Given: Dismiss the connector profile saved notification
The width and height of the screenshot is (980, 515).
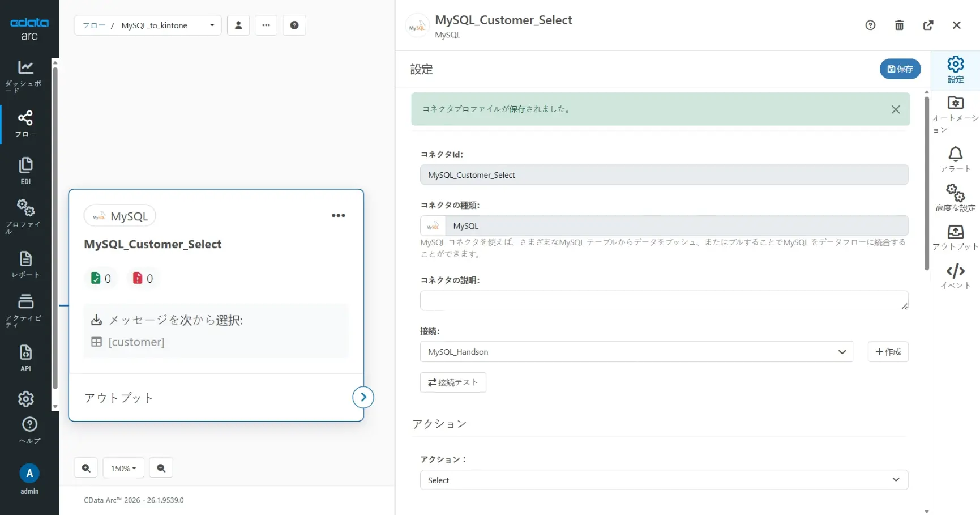Looking at the screenshot, I should (896, 109).
